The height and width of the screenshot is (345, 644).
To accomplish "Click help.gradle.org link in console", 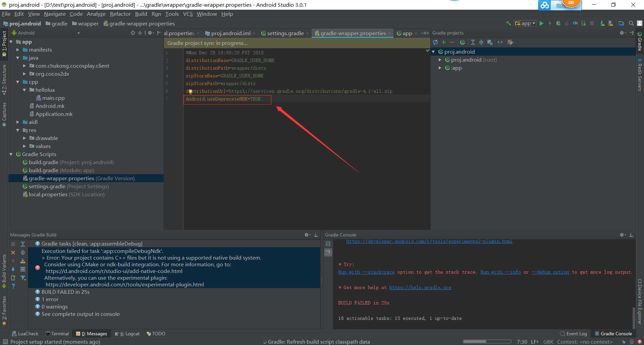I will tap(420, 288).
